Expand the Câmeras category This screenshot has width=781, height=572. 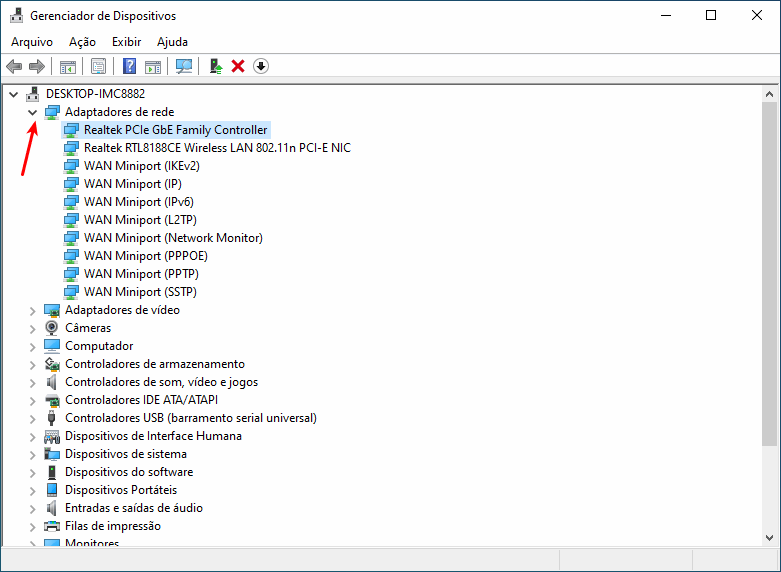point(33,328)
